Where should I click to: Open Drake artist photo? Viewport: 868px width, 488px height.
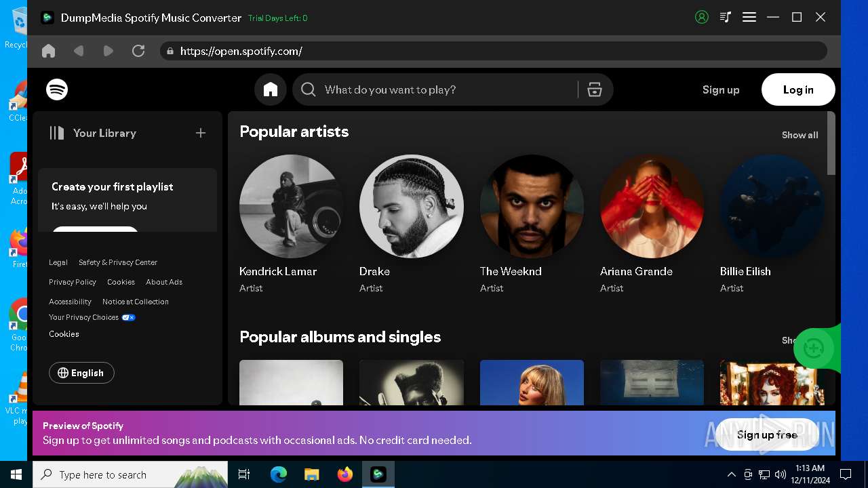point(412,206)
